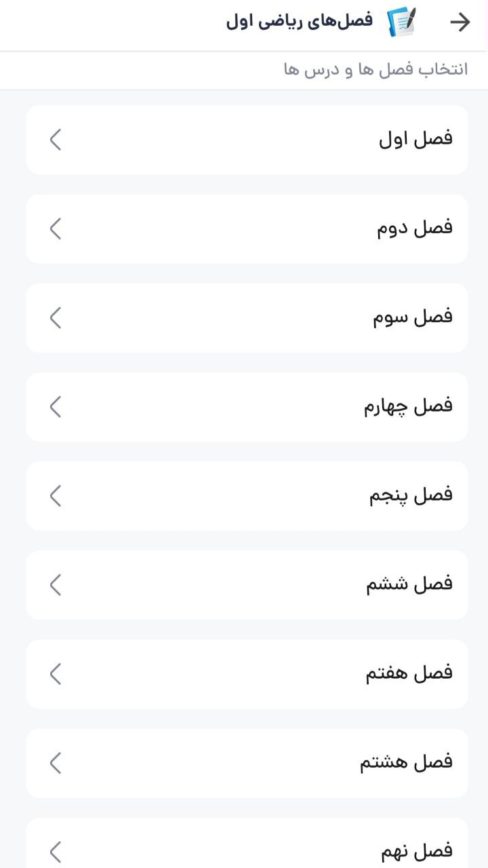This screenshot has height=868, width=488.
Task: Expand the chevron beside فصل سوم
Action: [x=56, y=317]
